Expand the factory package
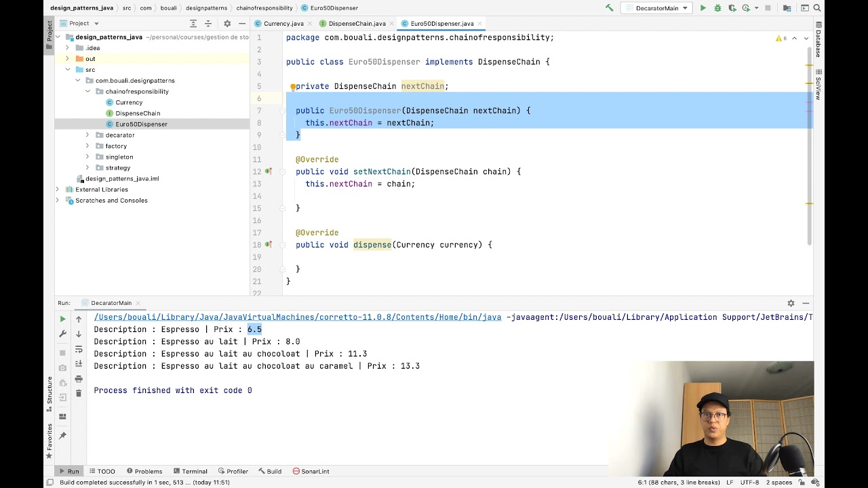This screenshot has width=868, height=488. [87, 146]
